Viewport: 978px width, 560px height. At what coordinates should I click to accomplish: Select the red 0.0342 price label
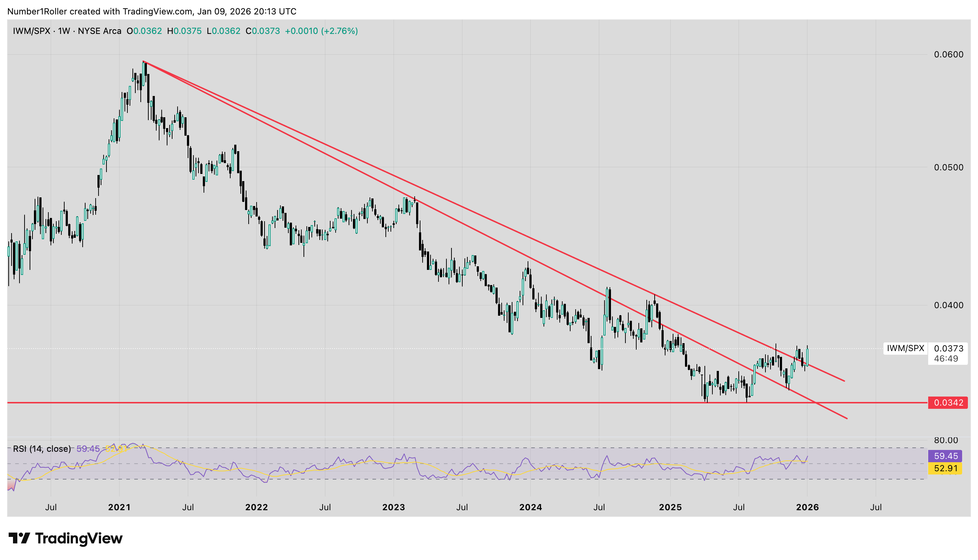(948, 403)
